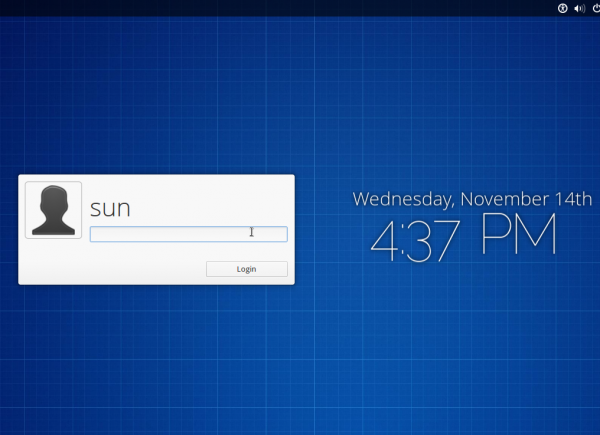Image resolution: width=600 pixels, height=435 pixels.
Task: Click the Login button
Action: point(247,269)
